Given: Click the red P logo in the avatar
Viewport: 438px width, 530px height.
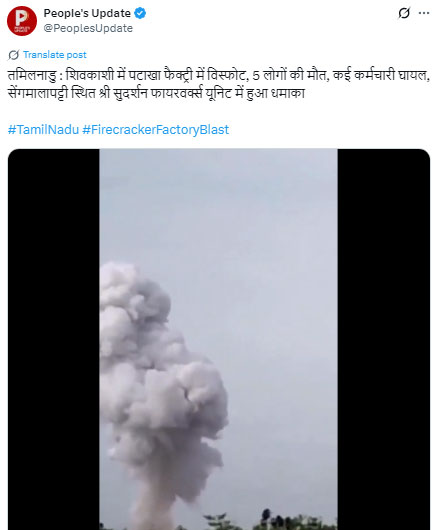Looking at the screenshot, I should coord(22,20).
